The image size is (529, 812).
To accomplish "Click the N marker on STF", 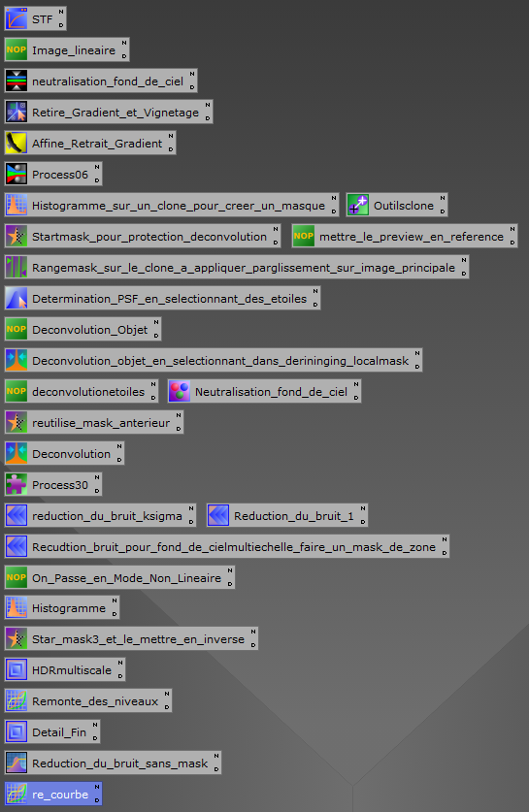I will 60,12.
